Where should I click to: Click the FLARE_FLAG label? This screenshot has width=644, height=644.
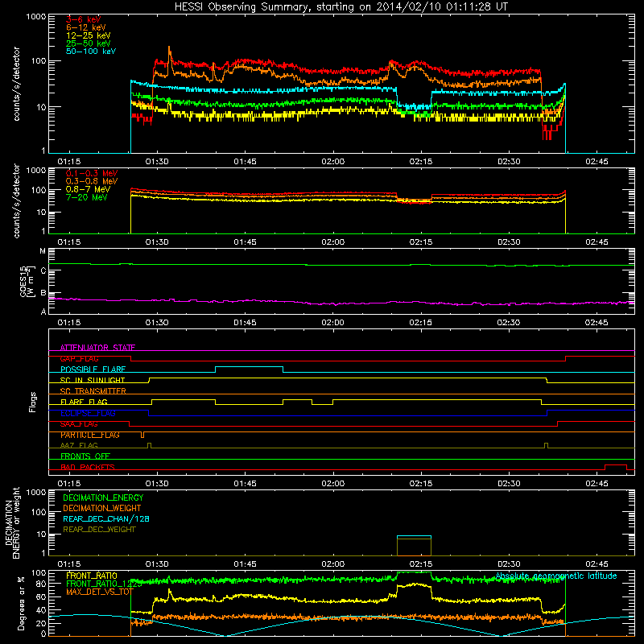coord(84,402)
